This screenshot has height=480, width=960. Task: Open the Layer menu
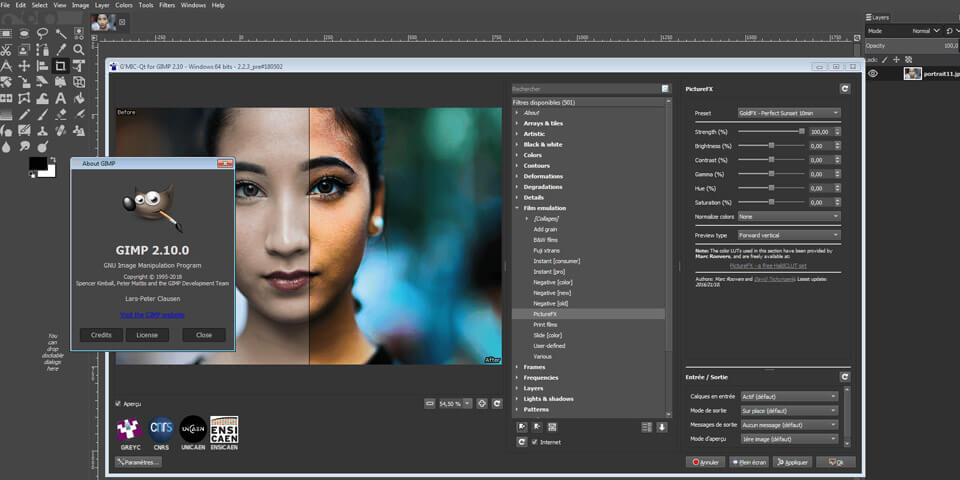point(102,5)
